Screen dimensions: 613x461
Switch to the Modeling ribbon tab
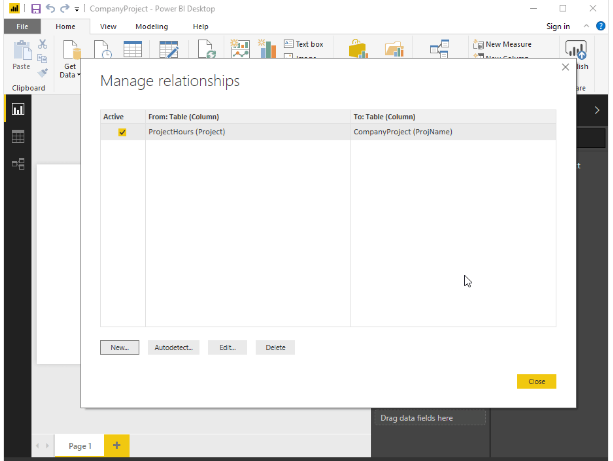152,26
